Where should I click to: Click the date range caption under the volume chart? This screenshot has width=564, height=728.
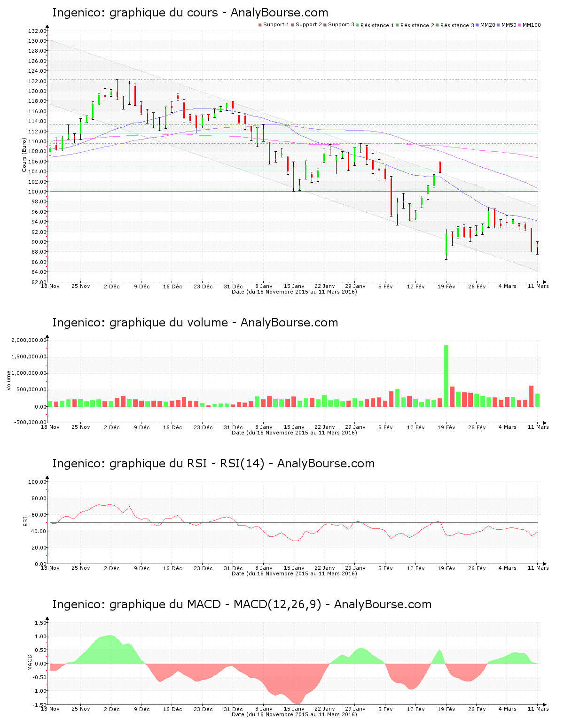pyautogui.click(x=294, y=433)
